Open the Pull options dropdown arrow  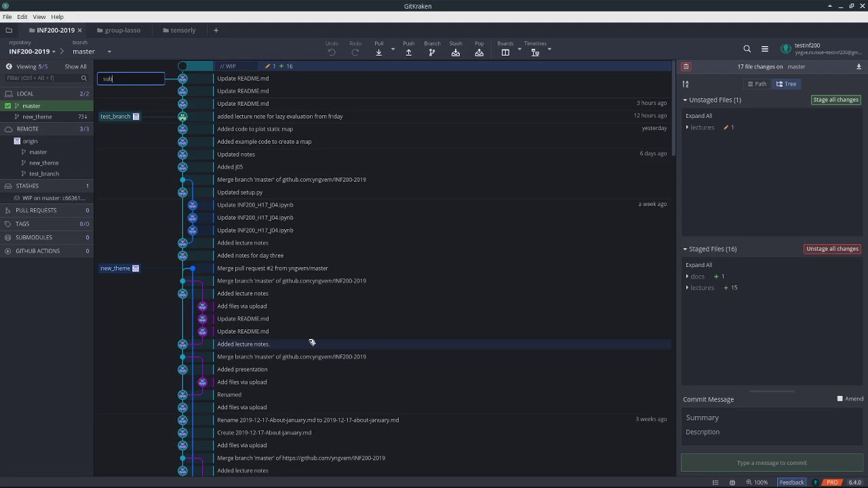pyautogui.click(x=393, y=49)
